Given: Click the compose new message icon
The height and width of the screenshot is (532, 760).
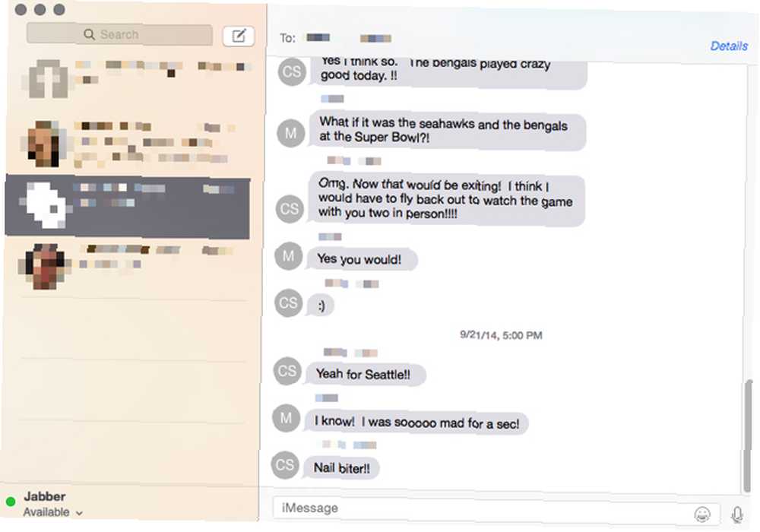Looking at the screenshot, I should (x=239, y=36).
